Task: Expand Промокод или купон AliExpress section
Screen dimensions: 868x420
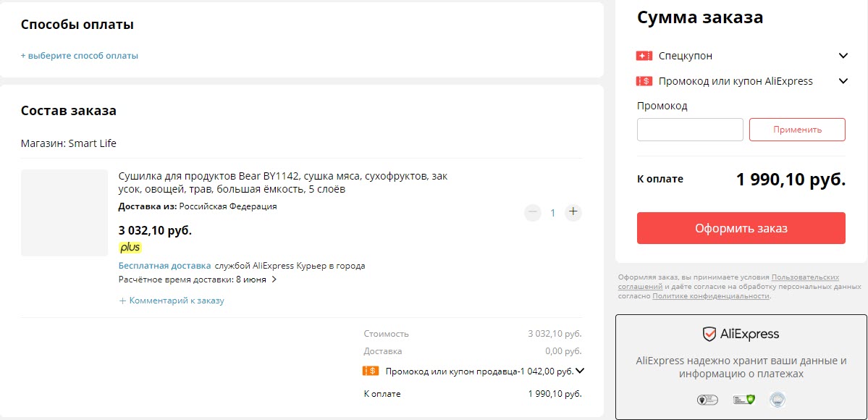Action: (843, 81)
